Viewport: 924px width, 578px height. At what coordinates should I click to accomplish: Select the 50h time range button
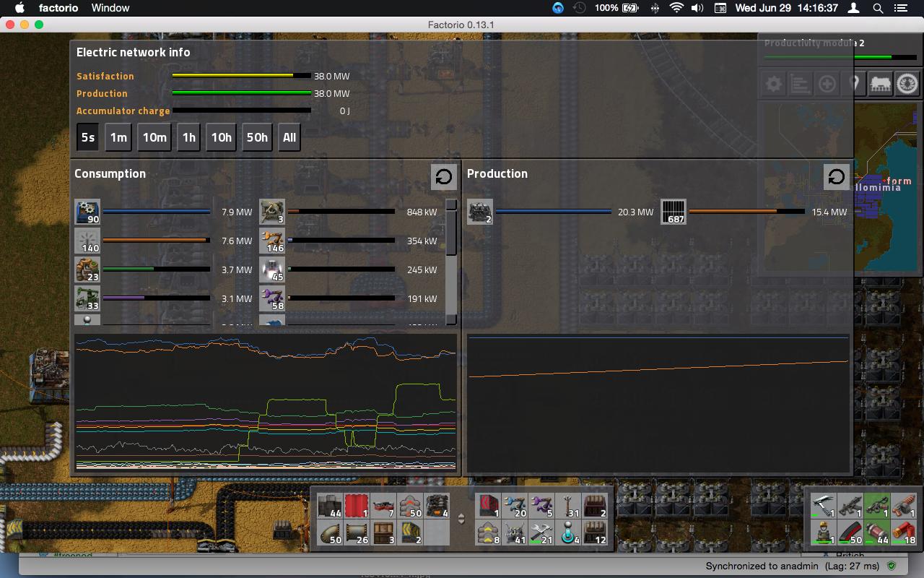coord(257,137)
